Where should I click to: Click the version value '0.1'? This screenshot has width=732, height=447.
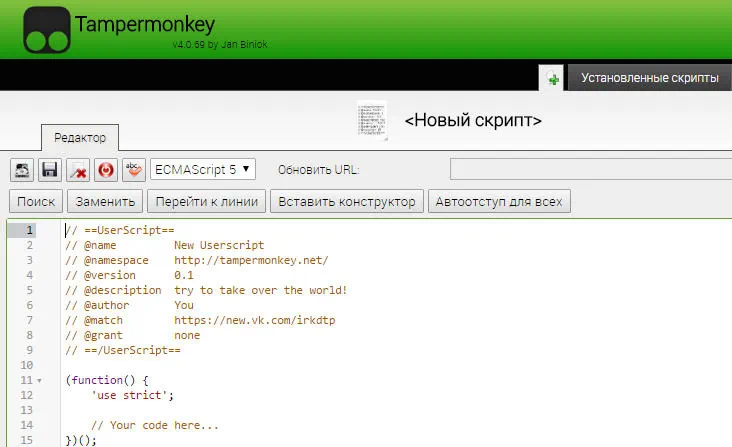[x=184, y=275]
